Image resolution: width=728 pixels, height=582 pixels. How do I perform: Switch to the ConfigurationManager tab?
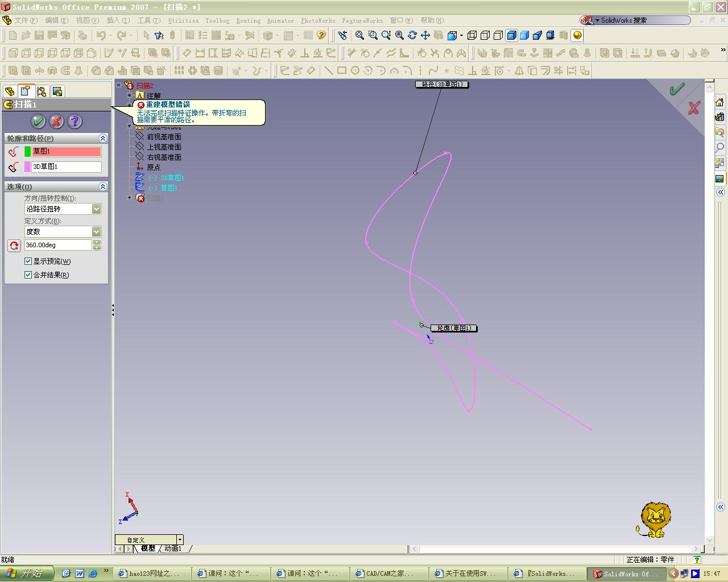point(42,91)
